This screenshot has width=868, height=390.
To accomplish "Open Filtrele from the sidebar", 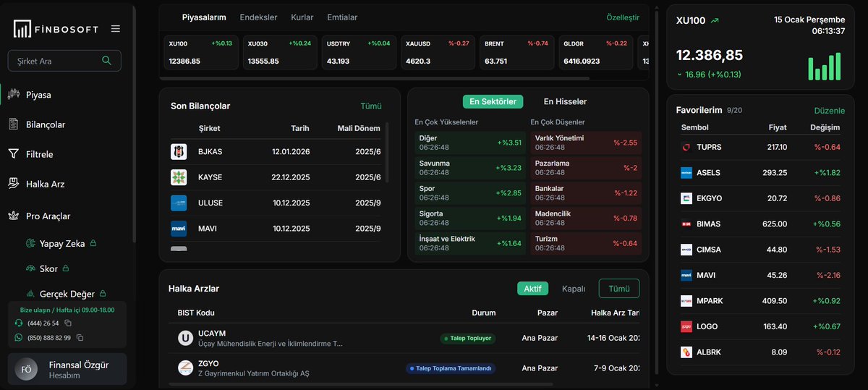I will point(39,154).
